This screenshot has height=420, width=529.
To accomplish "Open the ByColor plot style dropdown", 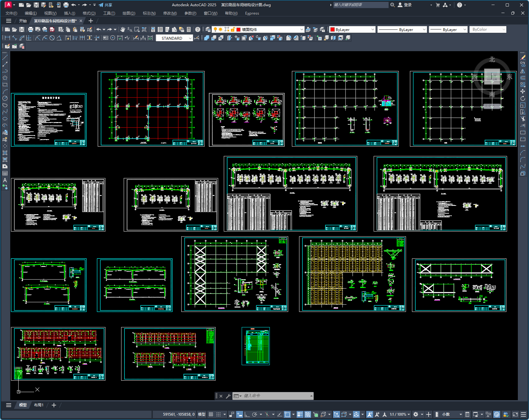I will [x=487, y=29].
